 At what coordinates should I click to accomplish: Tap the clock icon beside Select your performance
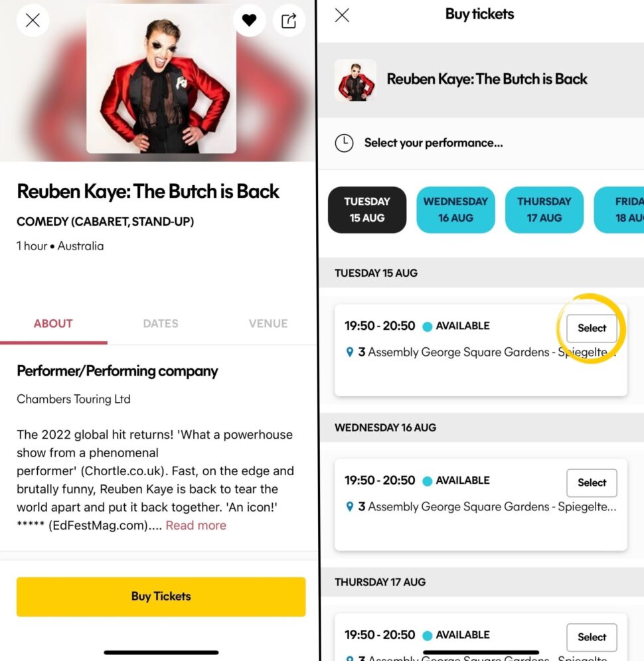344,143
